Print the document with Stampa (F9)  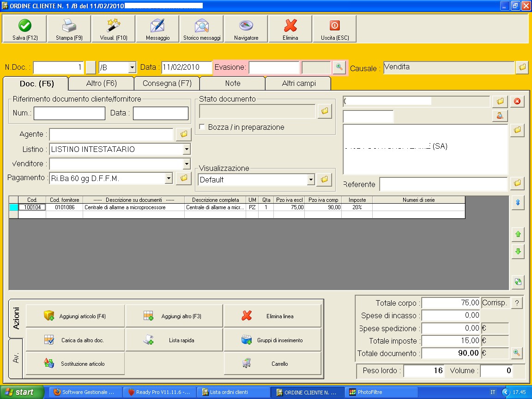tap(69, 29)
